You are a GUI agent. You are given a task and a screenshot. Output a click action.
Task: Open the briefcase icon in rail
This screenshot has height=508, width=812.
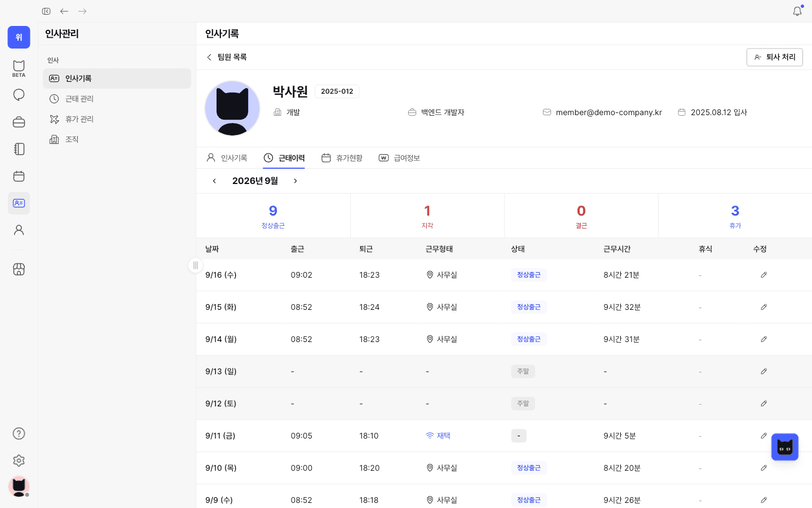click(x=19, y=122)
